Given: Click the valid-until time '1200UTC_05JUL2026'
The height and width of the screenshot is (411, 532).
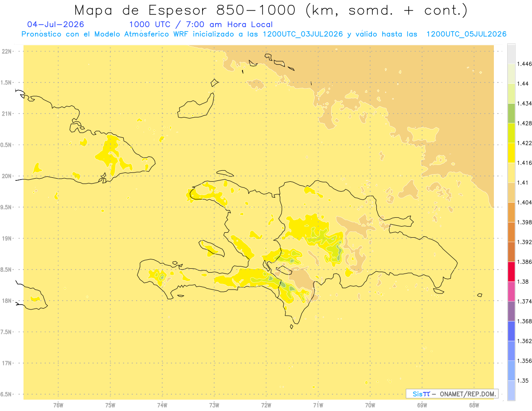Looking at the screenshot, I should [466, 34].
